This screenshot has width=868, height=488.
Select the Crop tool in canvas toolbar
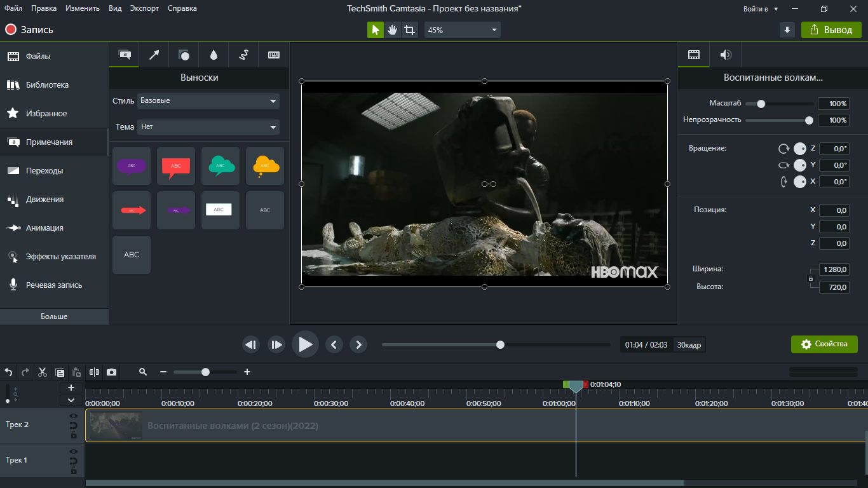(x=410, y=30)
